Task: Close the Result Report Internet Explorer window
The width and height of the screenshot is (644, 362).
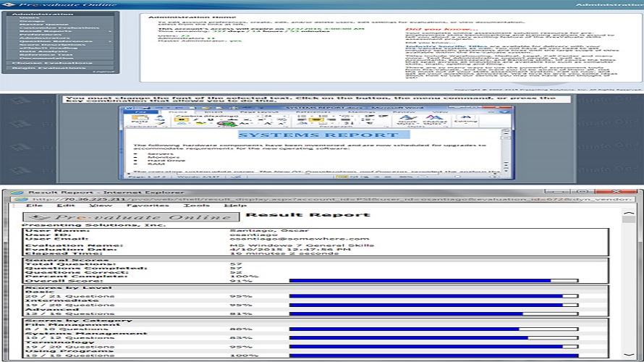Action: pyautogui.click(x=616, y=192)
